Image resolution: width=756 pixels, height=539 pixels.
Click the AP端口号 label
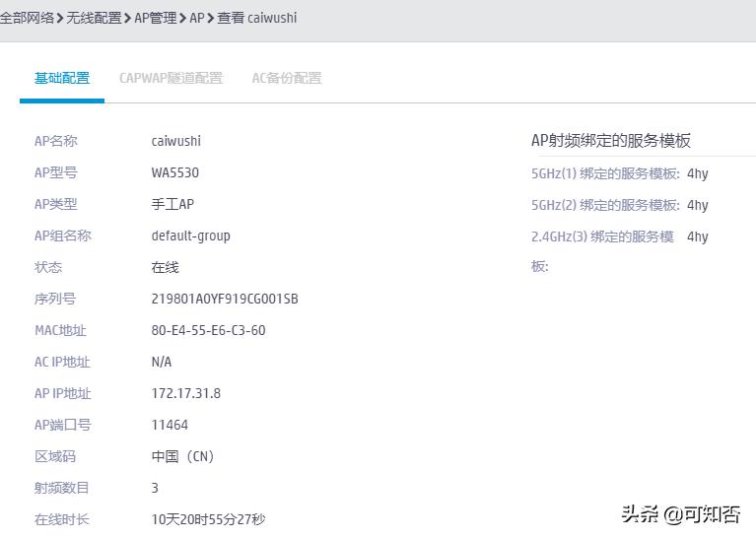[63, 426]
